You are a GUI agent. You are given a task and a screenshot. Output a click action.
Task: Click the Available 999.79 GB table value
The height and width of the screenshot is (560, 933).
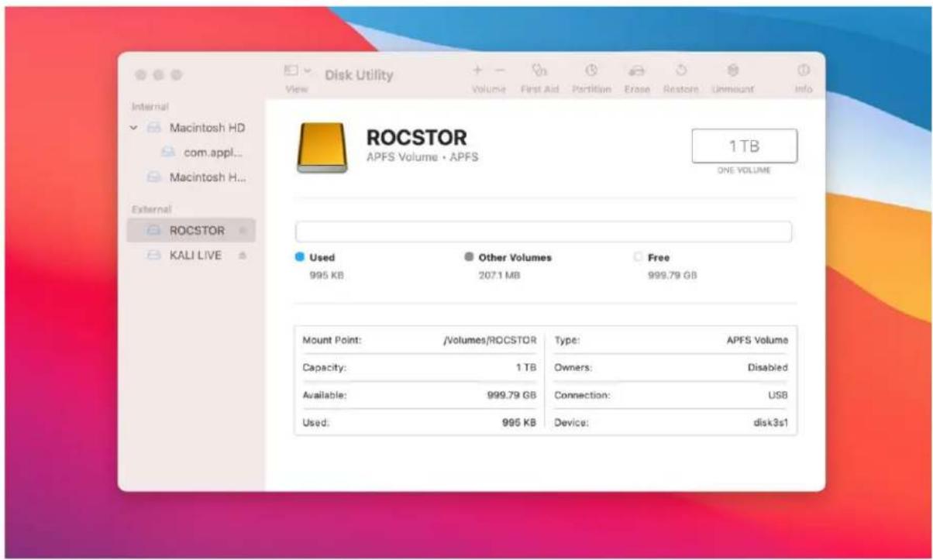[512, 395]
